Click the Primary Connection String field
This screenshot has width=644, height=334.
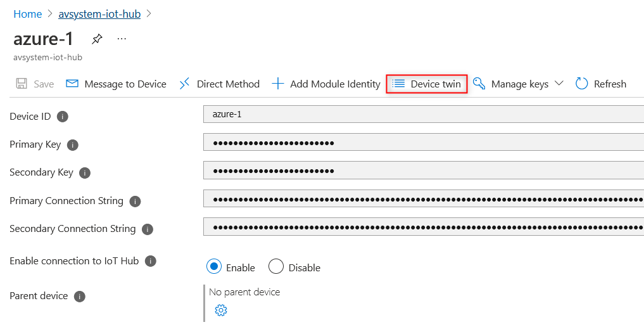[424, 199]
